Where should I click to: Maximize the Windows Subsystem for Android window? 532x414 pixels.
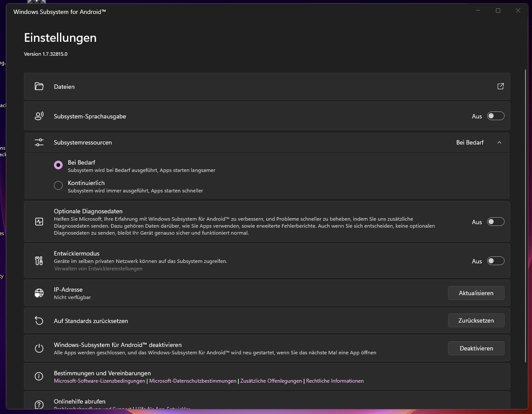(x=498, y=10)
